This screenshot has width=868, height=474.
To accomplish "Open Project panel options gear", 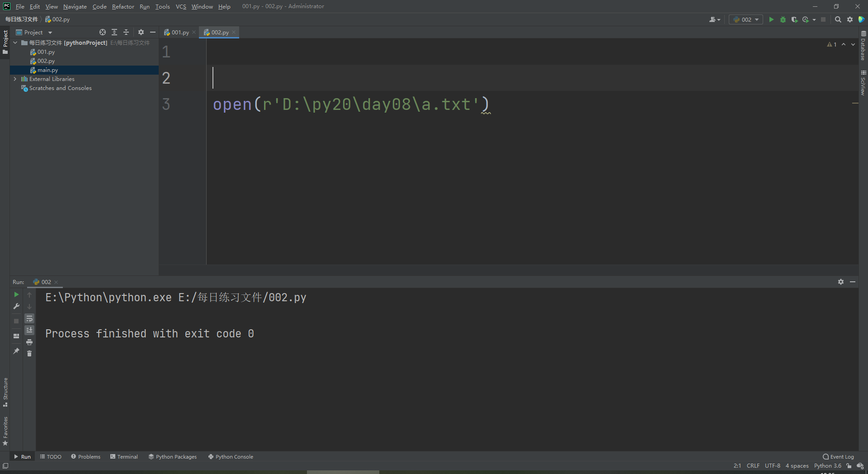I will click(141, 32).
